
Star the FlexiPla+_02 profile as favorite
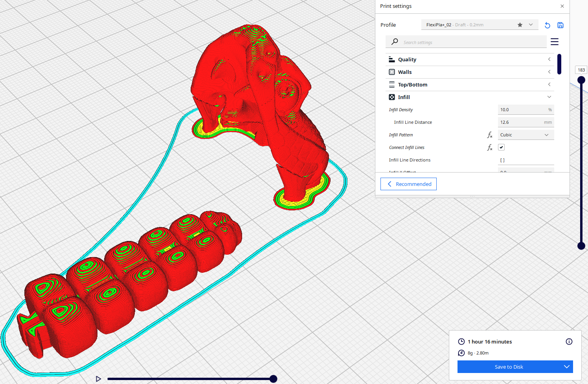coord(520,24)
